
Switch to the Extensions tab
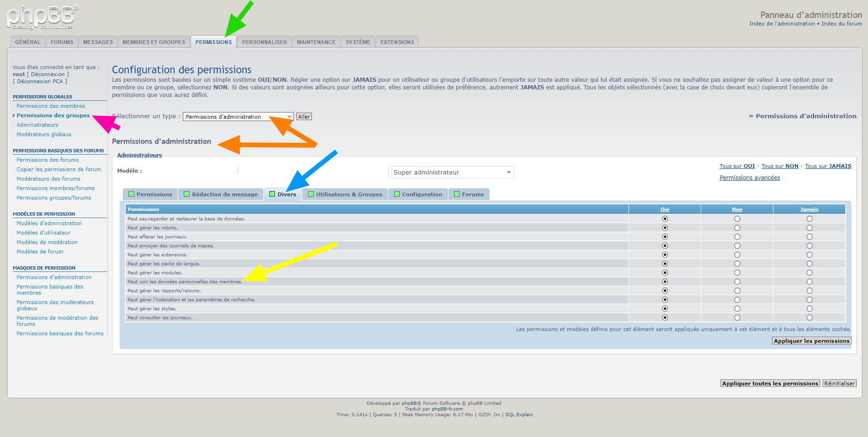tap(397, 42)
